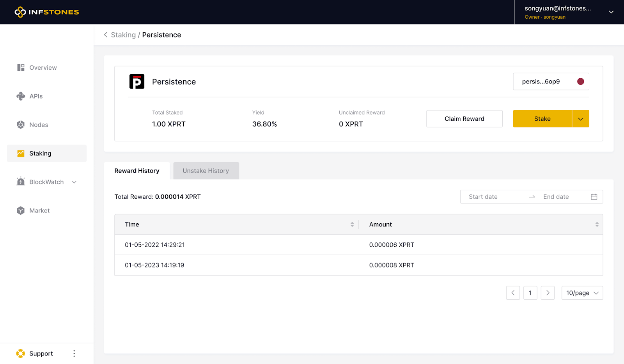624x364 pixels.
Task: Open the Overview dashboard icon
Action: (x=21, y=67)
